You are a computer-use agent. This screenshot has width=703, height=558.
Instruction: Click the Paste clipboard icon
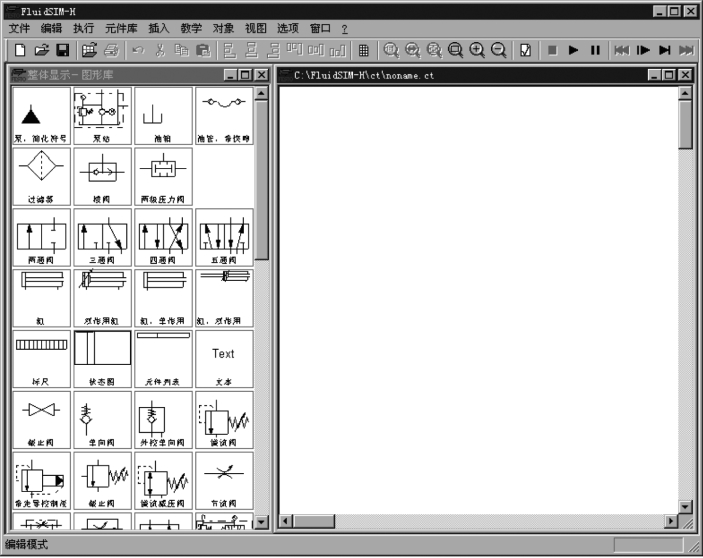[x=203, y=50]
